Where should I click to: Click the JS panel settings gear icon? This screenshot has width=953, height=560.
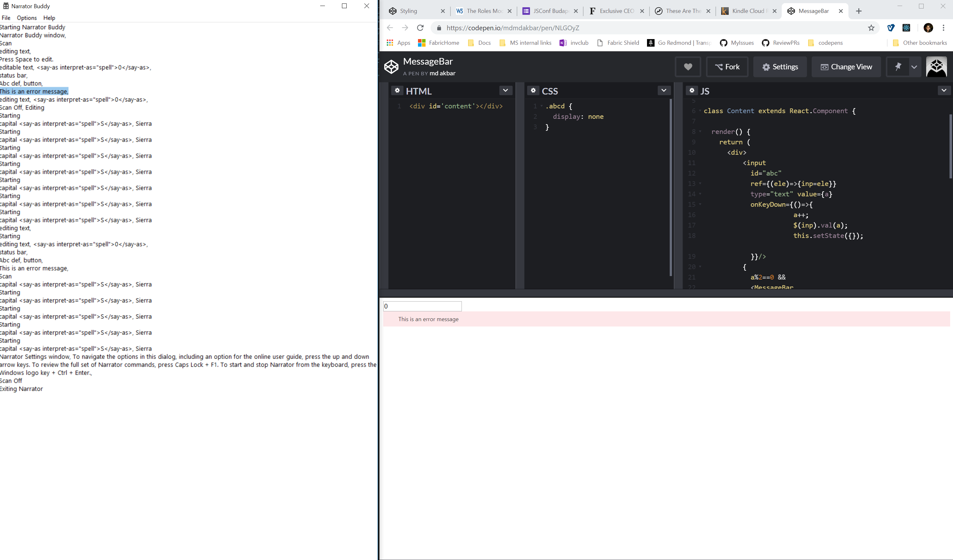coord(692,90)
